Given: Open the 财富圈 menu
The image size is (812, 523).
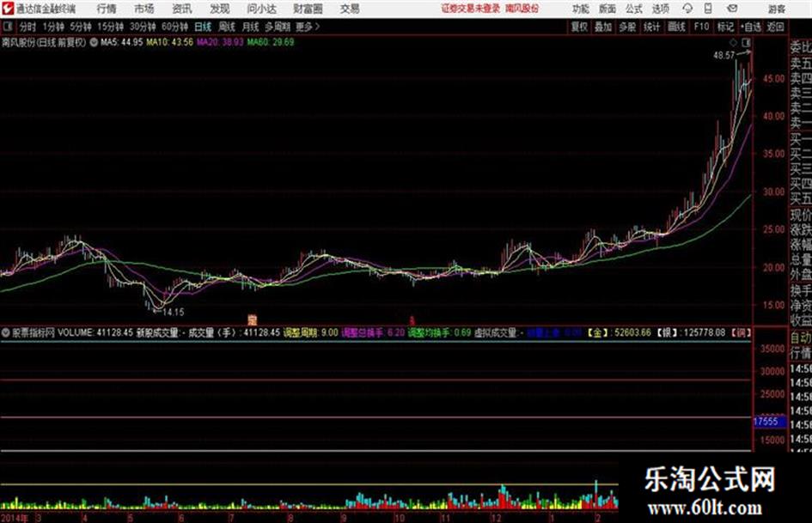Looking at the screenshot, I should [308, 9].
